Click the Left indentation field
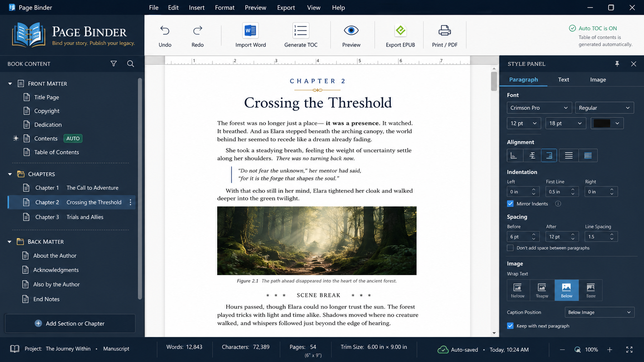 point(523,192)
